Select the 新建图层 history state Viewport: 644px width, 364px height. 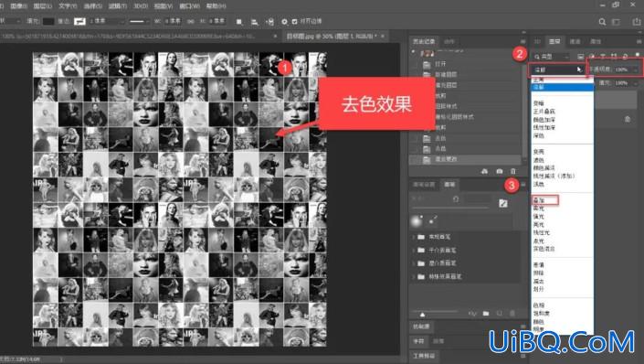(x=446, y=74)
